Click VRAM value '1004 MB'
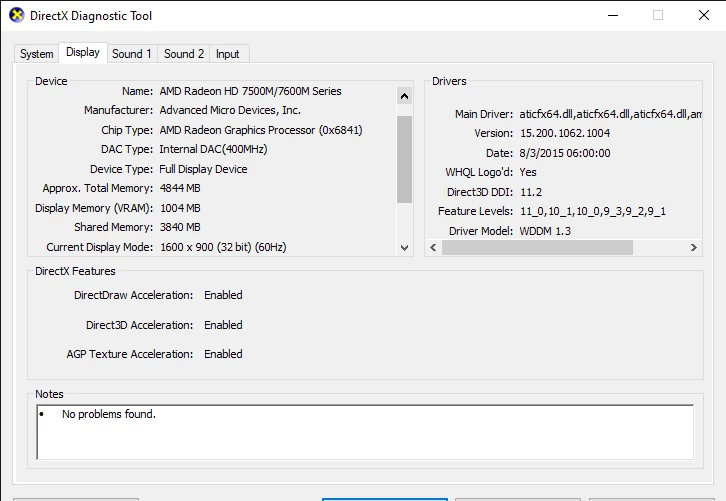Viewport: 726px width, 501px height. 180,208
